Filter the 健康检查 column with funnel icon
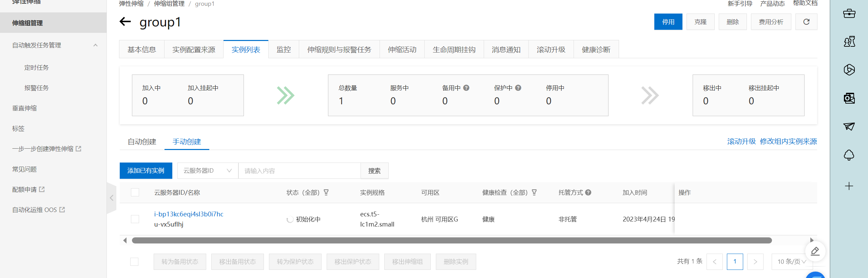 (534, 192)
